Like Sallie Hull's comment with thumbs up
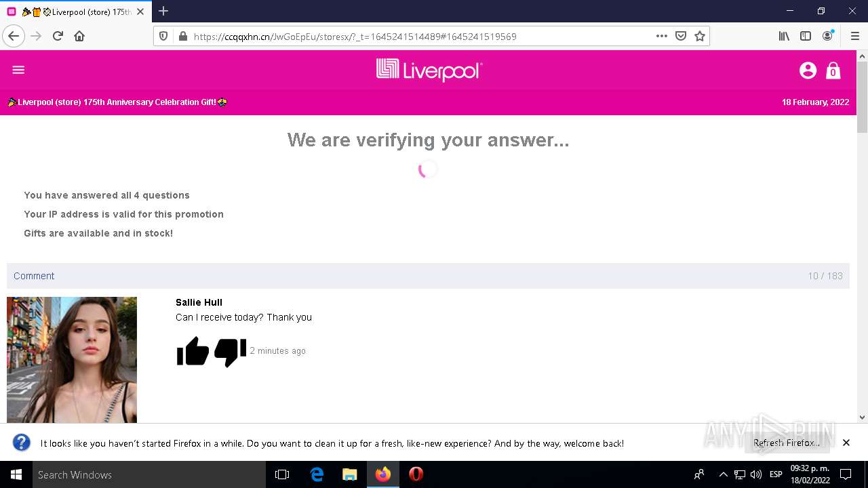The width and height of the screenshot is (868, 488). (x=193, y=351)
